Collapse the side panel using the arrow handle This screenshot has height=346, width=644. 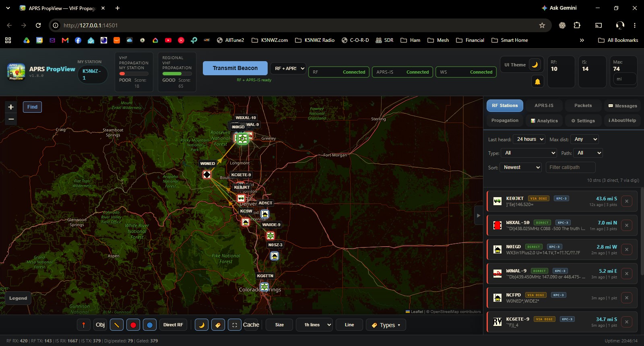(479, 216)
